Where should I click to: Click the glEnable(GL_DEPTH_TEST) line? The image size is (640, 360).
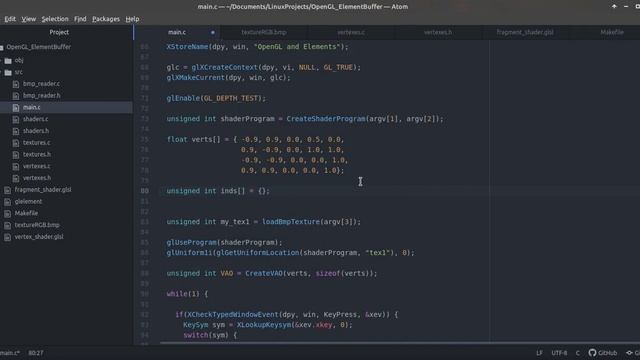[216, 98]
